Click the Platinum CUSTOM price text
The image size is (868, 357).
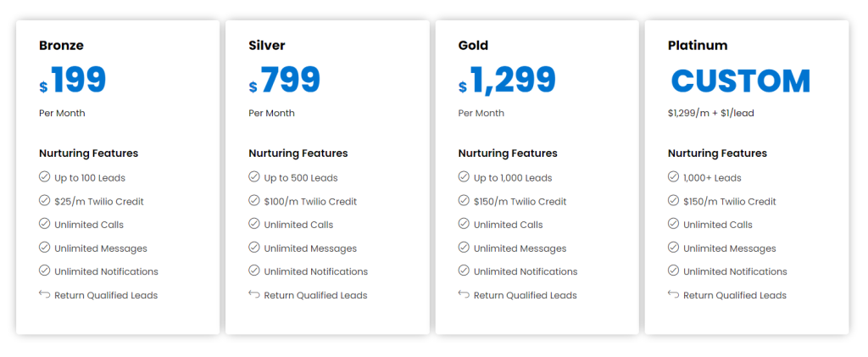click(x=741, y=81)
